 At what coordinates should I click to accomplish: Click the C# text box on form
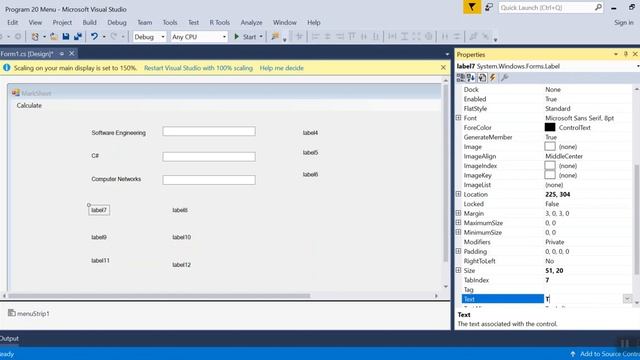(x=209, y=157)
